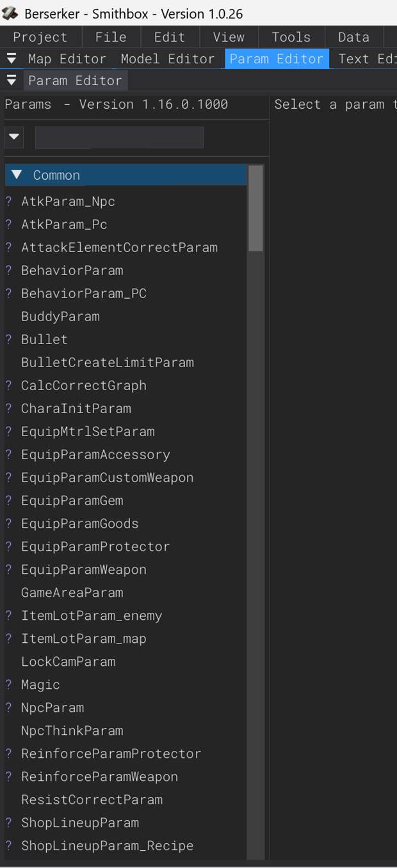The image size is (397, 868).
Task: Click the question mark next to Bullet
Action: pyautogui.click(x=9, y=340)
